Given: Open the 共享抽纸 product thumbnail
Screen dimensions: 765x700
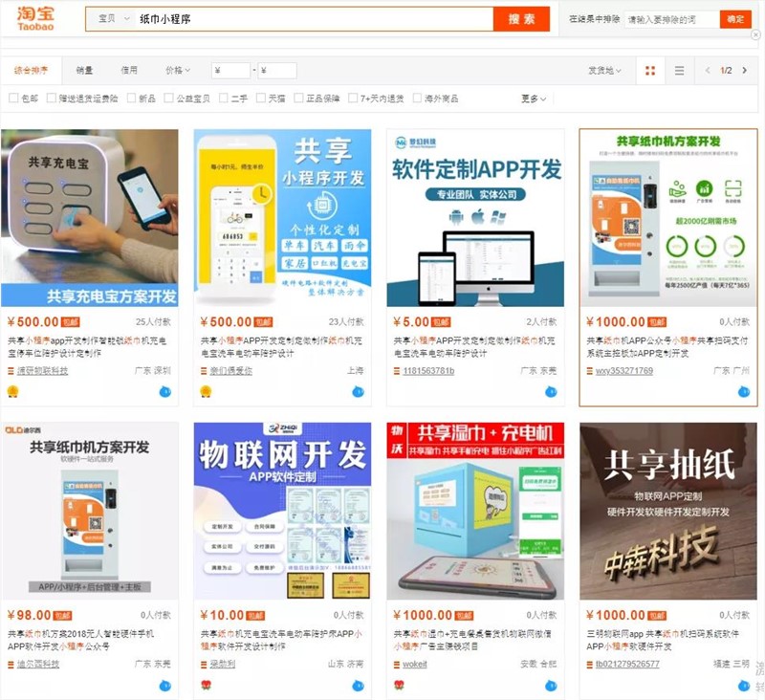Looking at the screenshot, I should tap(667, 511).
